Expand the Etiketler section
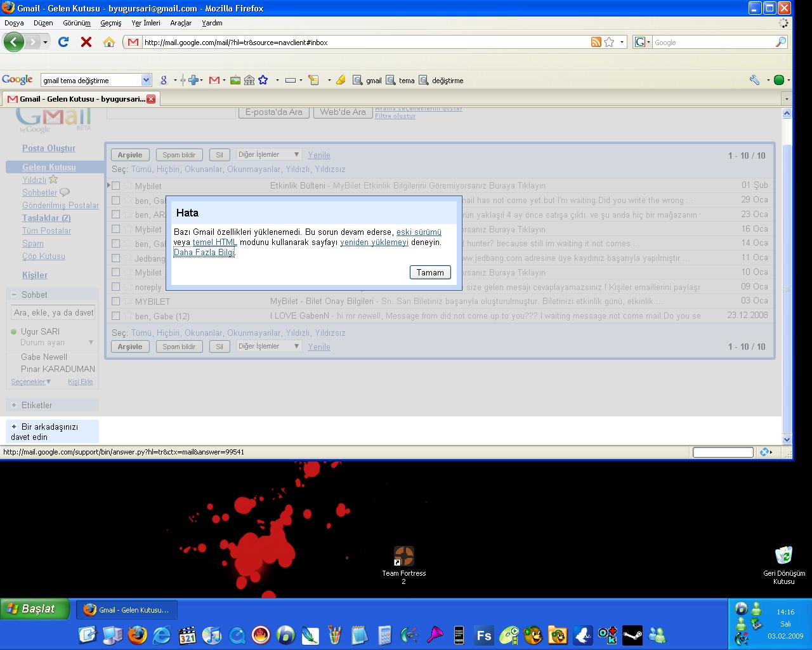Image resolution: width=812 pixels, height=650 pixels. tap(14, 405)
